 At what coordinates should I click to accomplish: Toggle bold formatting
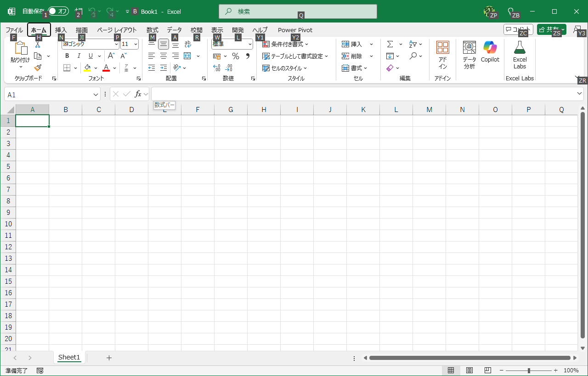pyautogui.click(x=67, y=56)
